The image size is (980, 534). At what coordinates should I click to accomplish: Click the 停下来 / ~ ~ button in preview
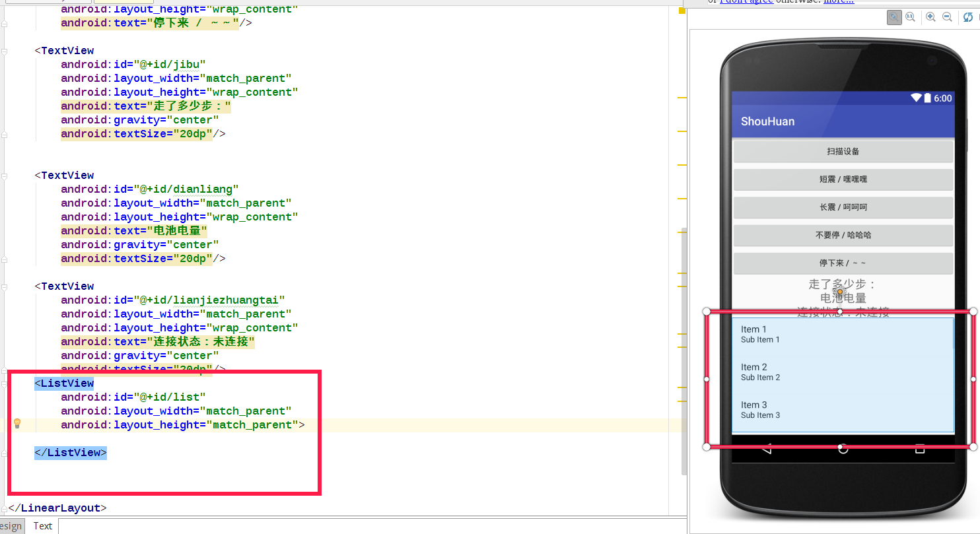tap(843, 263)
